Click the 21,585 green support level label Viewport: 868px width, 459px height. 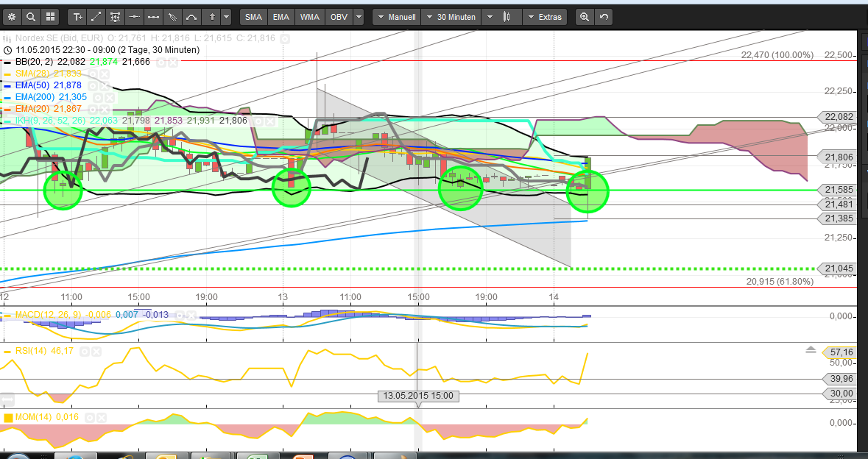point(839,190)
